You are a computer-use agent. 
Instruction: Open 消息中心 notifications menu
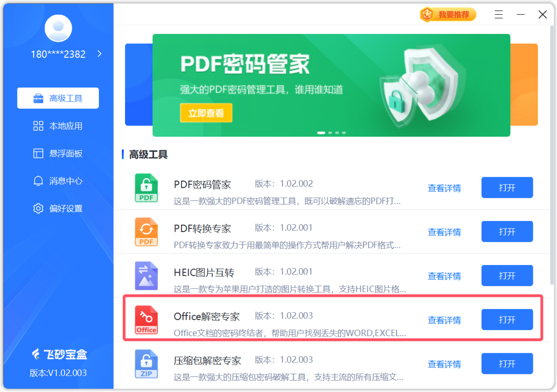click(58, 181)
